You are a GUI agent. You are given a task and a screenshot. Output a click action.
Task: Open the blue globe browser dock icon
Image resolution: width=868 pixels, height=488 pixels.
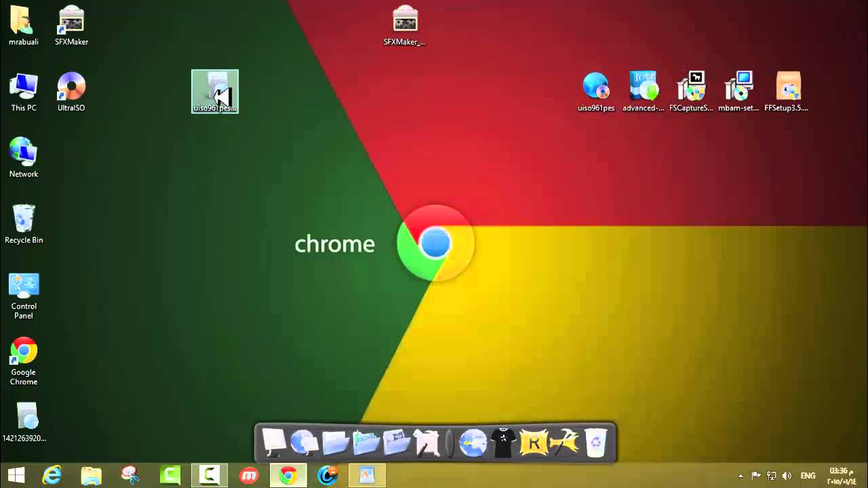pyautogui.click(x=473, y=443)
